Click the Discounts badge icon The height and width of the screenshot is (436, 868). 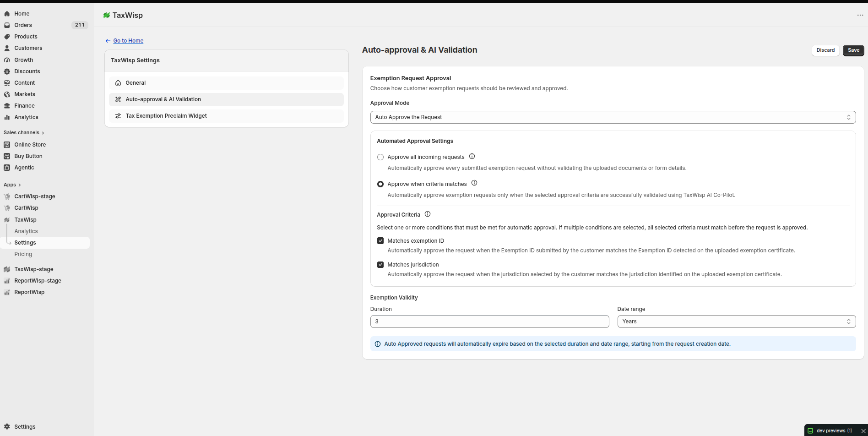(7, 71)
